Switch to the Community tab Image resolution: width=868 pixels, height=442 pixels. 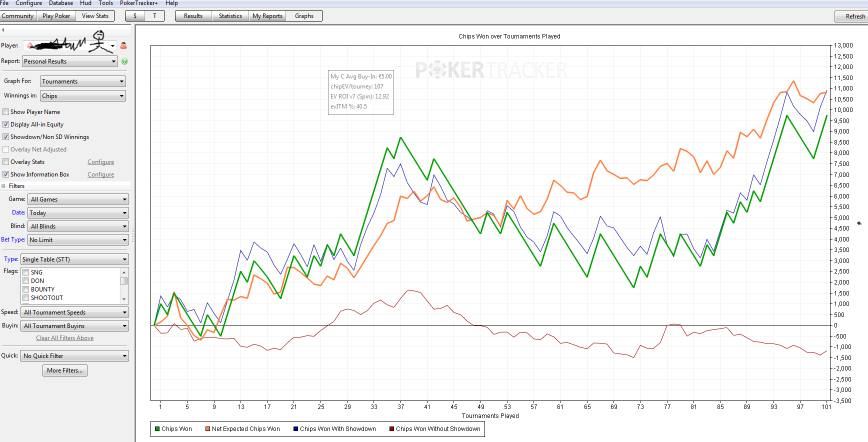tap(17, 16)
